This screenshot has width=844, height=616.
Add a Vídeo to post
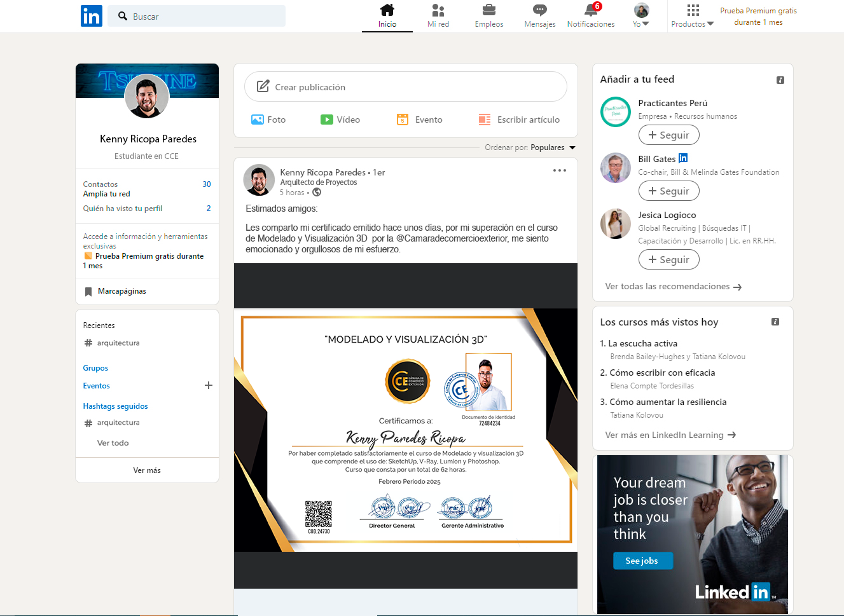coord(340,120)
